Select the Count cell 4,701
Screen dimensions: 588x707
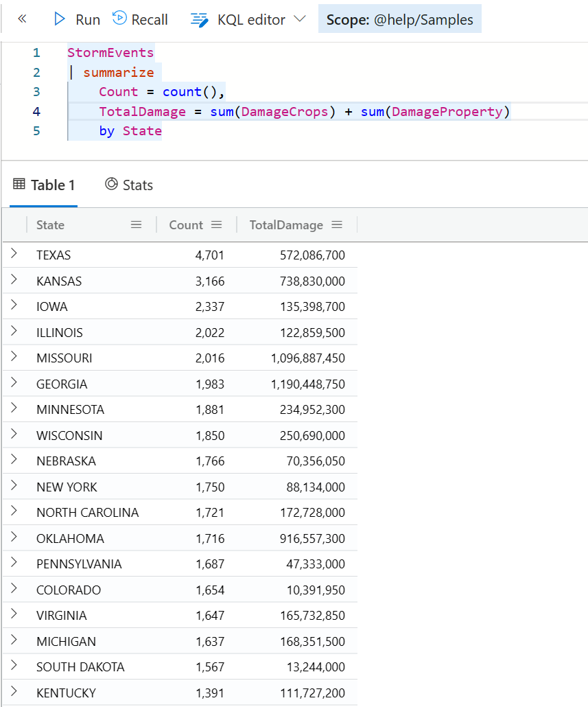(x=209, y=255)
